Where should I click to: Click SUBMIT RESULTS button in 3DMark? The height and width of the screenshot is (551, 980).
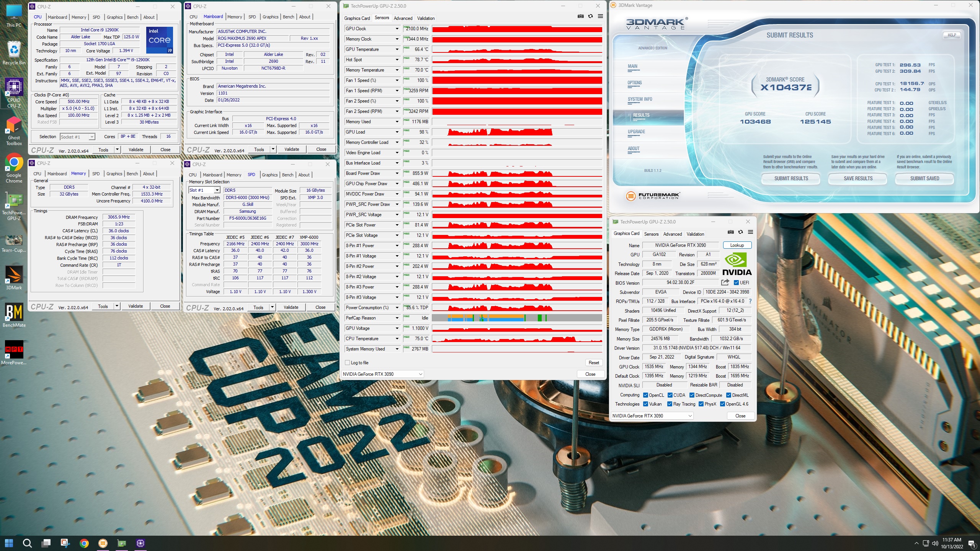click(791, 179)
